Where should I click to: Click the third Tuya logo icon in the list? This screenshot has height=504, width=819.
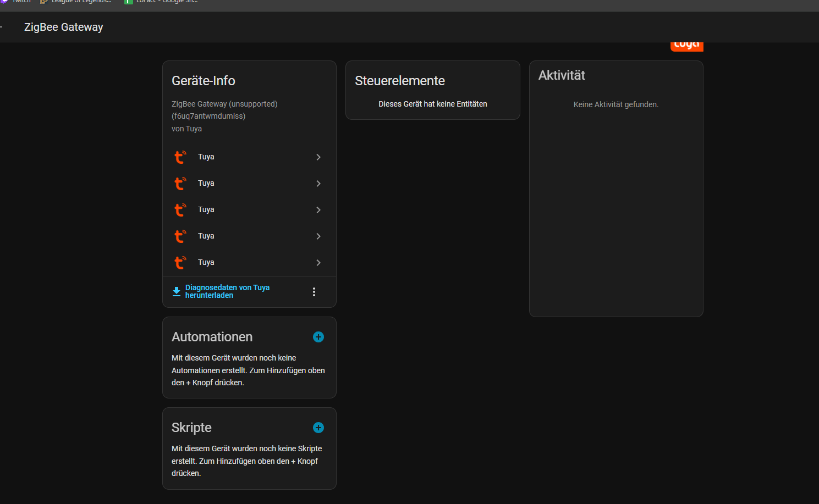point(180,210)
